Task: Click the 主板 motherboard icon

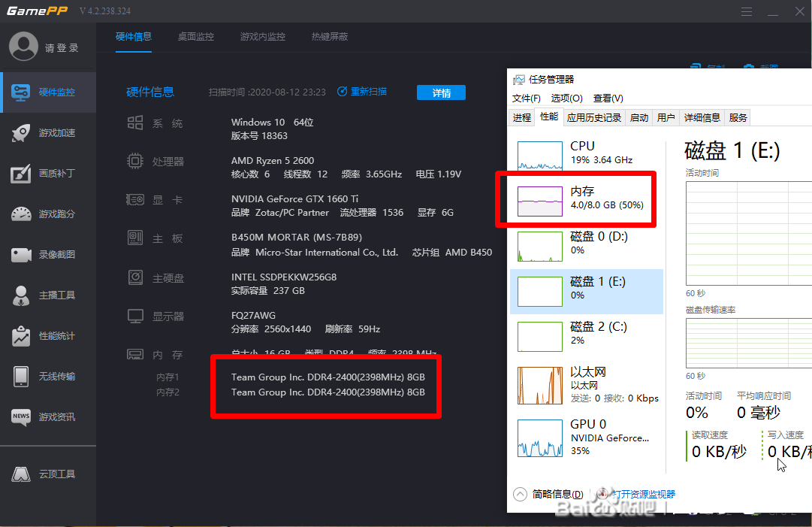Action: pyautogui.click(x=135, y=238)
